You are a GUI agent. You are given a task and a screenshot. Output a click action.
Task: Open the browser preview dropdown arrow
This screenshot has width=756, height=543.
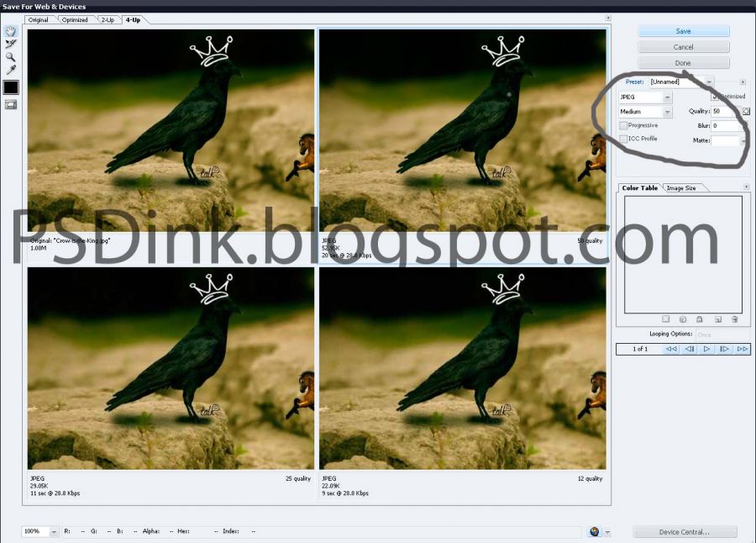coord(607,532)
